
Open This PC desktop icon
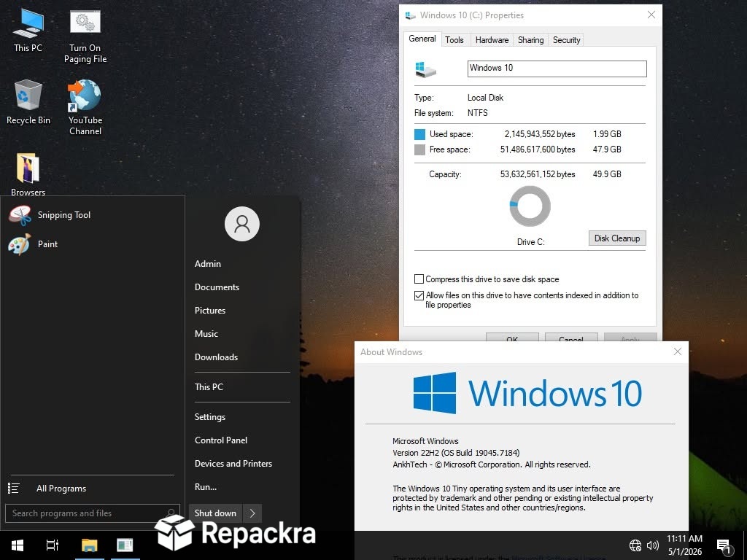coord(28,29)
